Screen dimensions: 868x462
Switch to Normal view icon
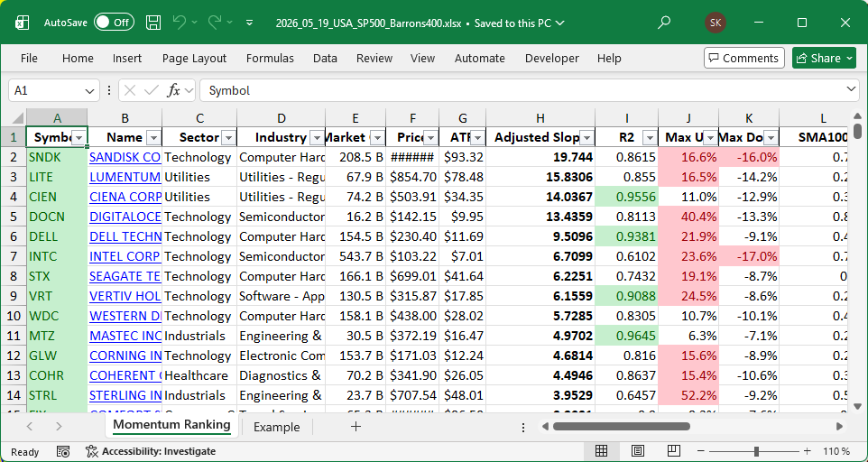601,451
